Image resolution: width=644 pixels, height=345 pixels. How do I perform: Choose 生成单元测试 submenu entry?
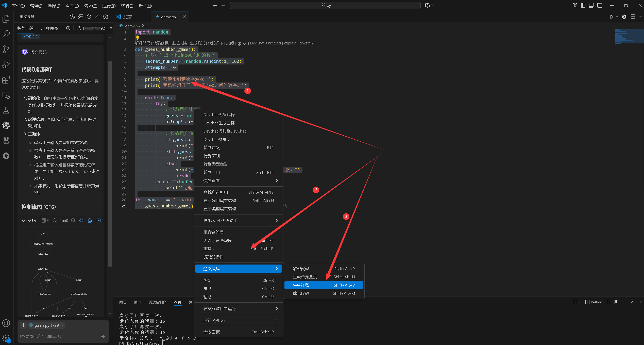324,277
